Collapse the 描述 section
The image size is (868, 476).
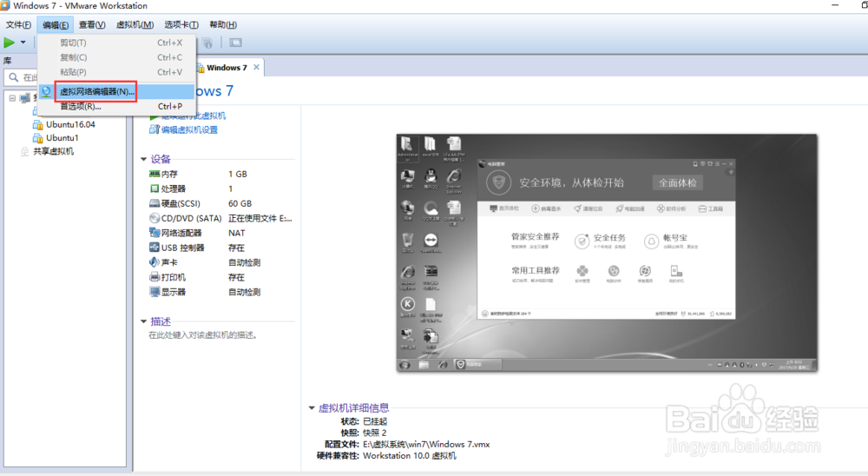coord(144,321)
